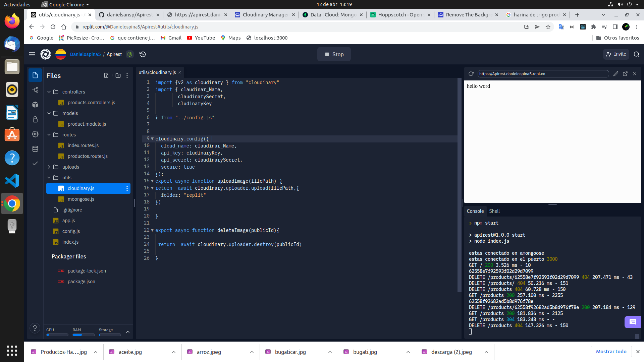This screenshot has width=644, height=362.
Task: Refresh the webview preview pane
Action: [471, 73]
